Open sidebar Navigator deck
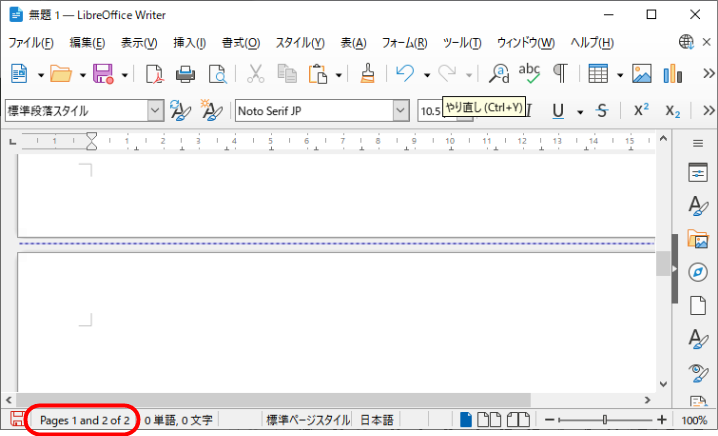 pyautogui.click(x=698, y=272)
